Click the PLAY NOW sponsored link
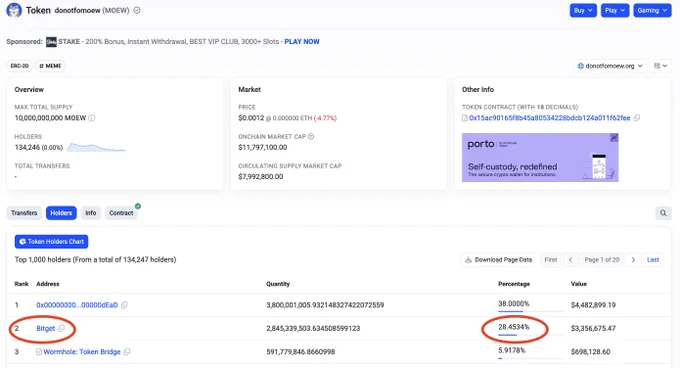This screenshot has height=368, width=680. 302,42
